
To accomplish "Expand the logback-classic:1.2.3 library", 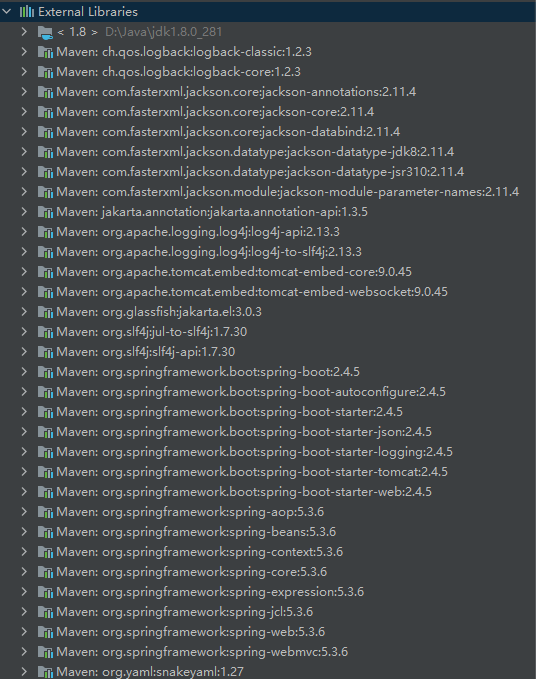I will tap(24, 52).
